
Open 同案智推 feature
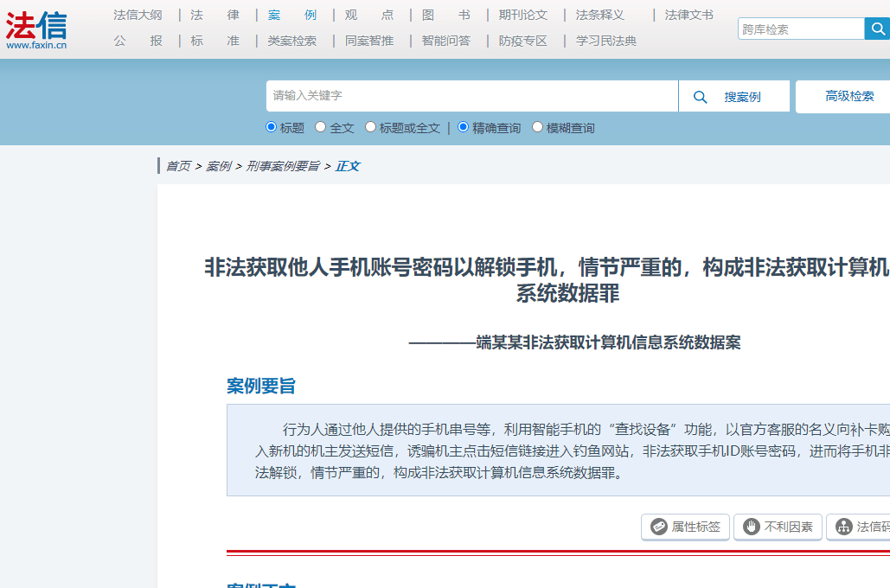point(368,40)
